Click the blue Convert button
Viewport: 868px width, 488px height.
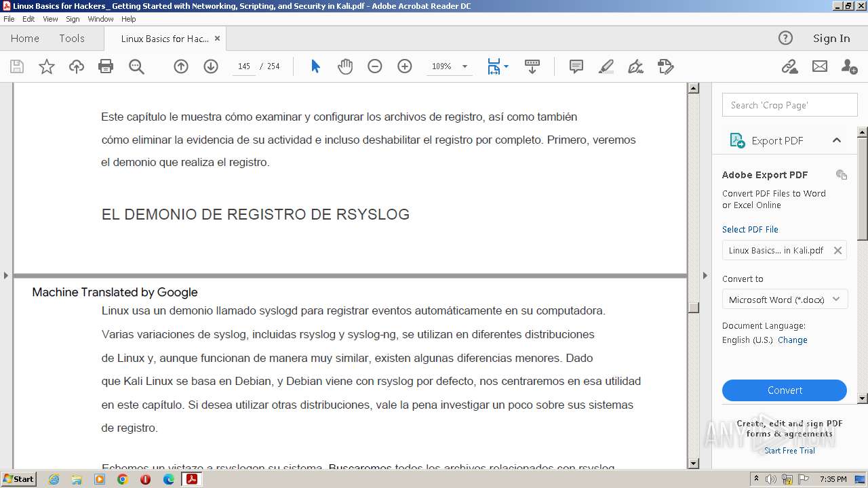785,390
